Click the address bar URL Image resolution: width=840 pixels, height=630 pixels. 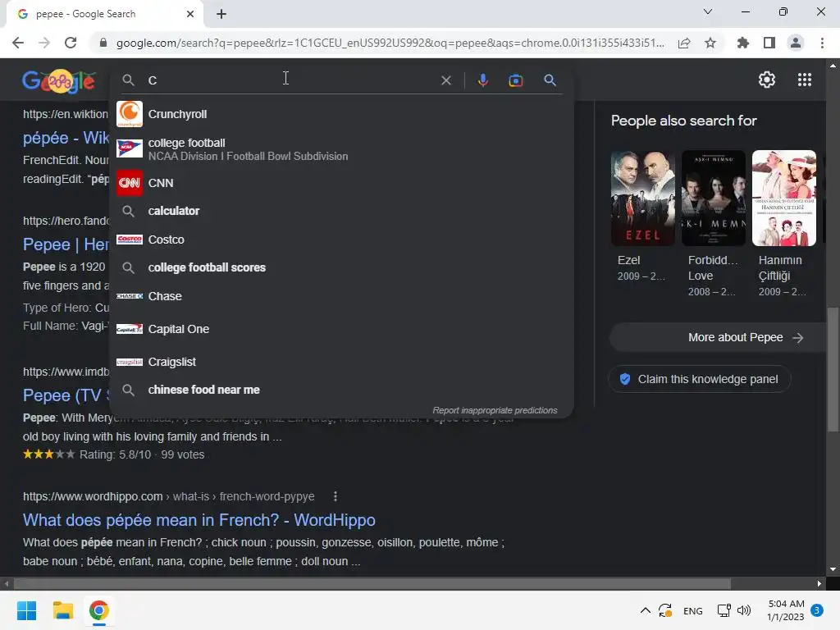390,43
